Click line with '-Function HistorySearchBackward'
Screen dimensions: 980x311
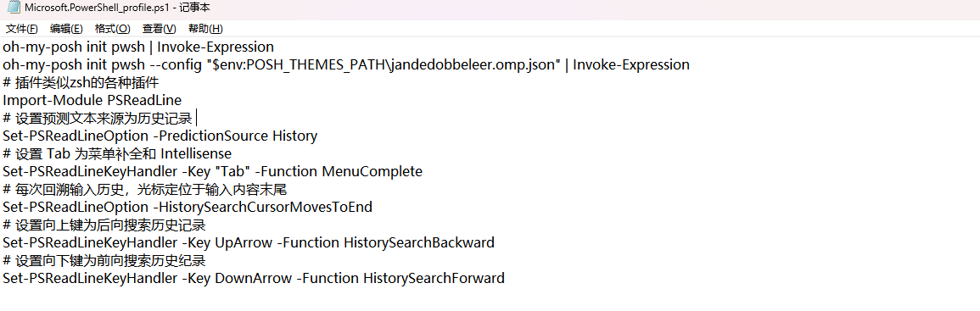249,242
